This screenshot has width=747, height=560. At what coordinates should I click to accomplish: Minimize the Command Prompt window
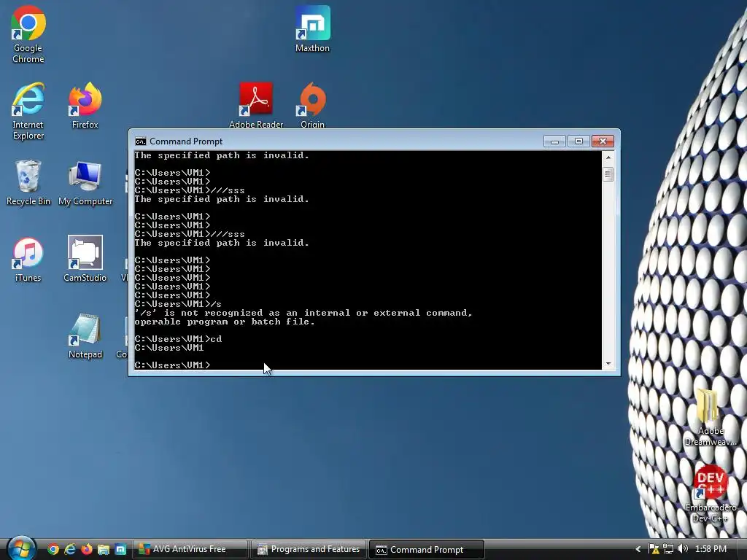click(554, 141)
